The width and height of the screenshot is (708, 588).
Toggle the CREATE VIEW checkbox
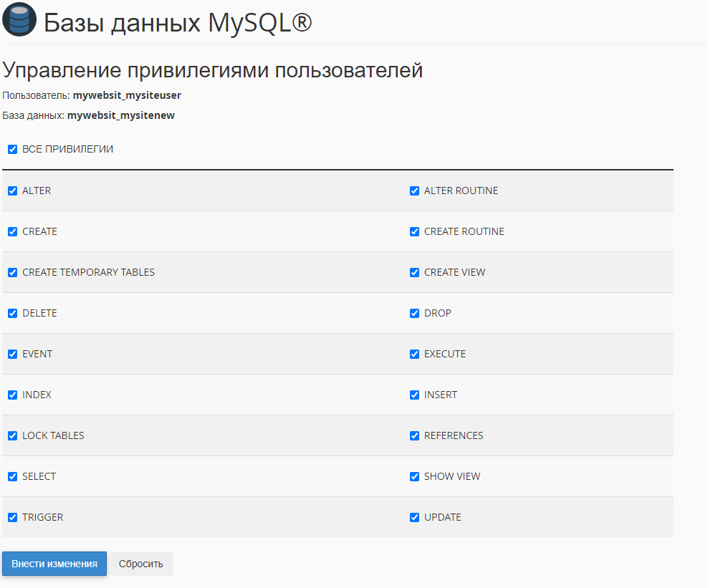tap(414, 273)
